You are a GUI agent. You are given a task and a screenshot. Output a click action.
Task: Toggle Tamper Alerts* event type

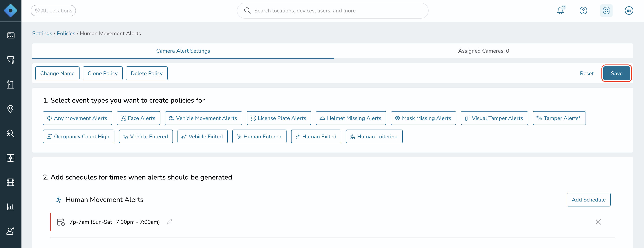(559, 118)
